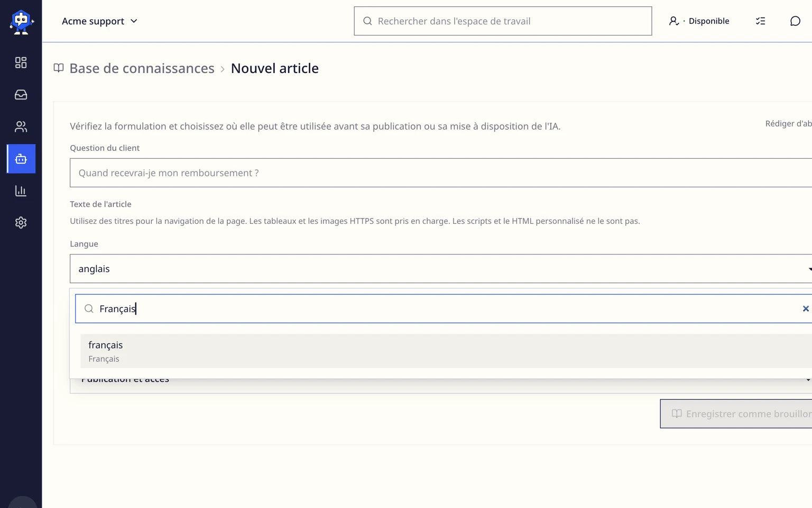The height and width of the screenshot is (508, 812).
Task: Click the language search field containing Français
Action: (x=444, y=309)
